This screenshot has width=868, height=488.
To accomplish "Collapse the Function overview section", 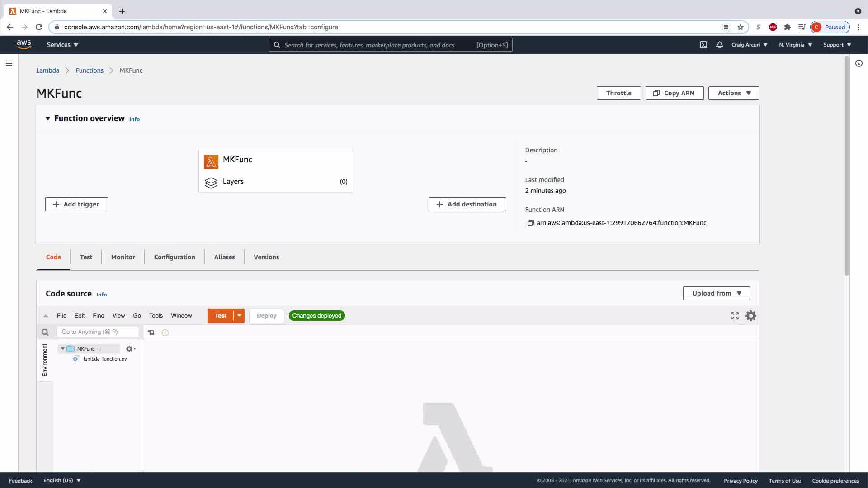I will [x=47, y=118].
